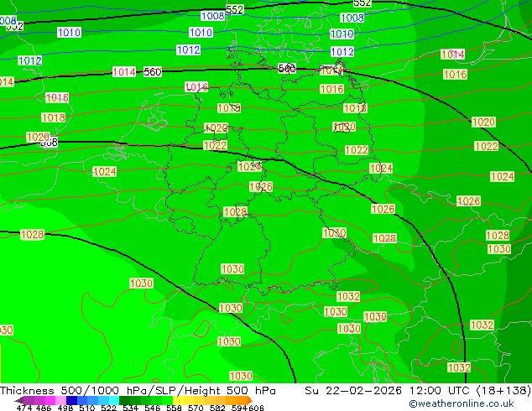This screenshot has width=532, height=411.
Task: Click the '510' thickness legend value
Action: coord(87,408)
